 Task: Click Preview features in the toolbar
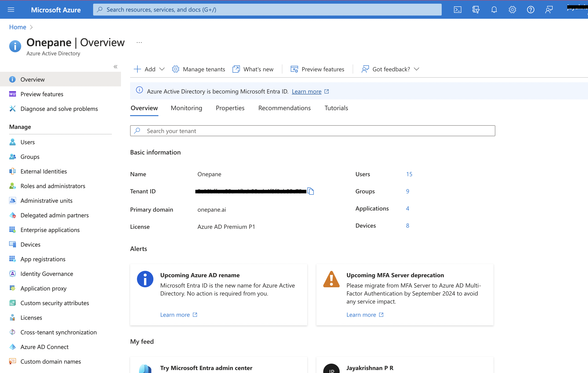tap(318, 69)
